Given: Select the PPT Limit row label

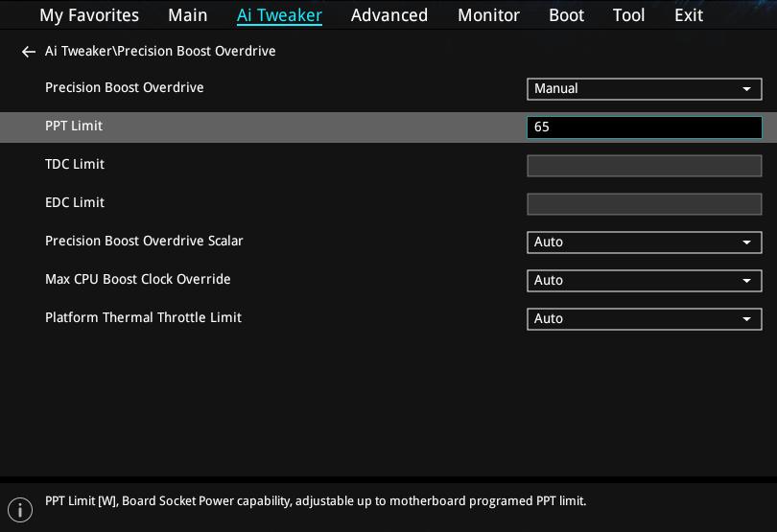Looking at the screenshot, I should [x=74, y=126].
